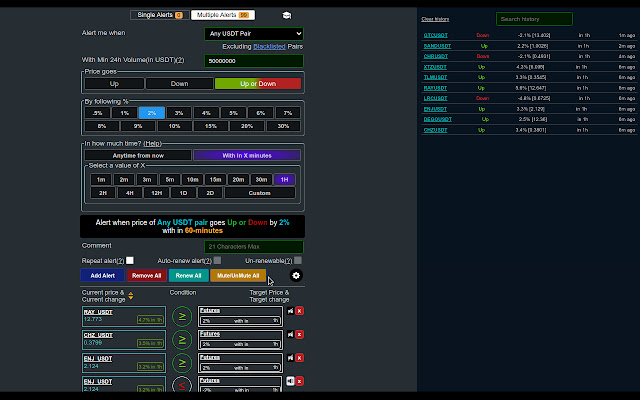Viewport: 640px width, 400px height.
Task: Select price goes Down option
Action: coord(179,84)
